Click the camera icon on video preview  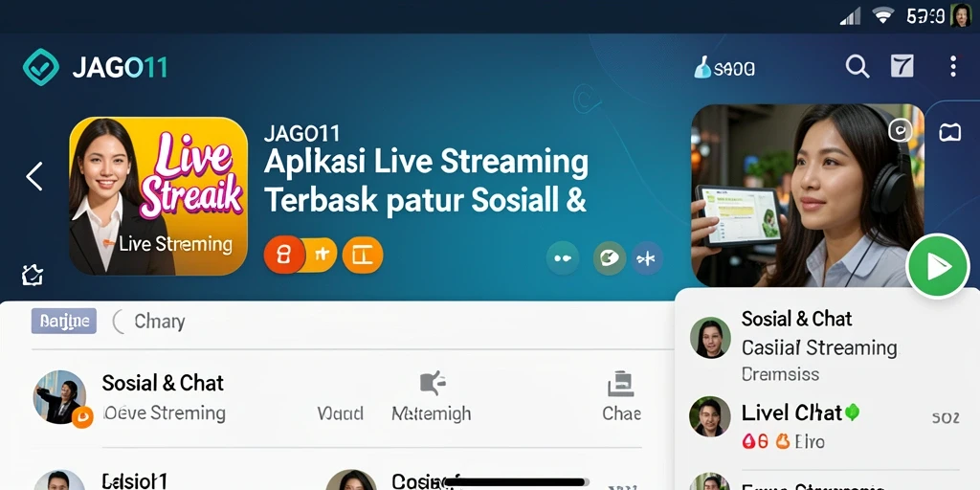pos(901,130)
